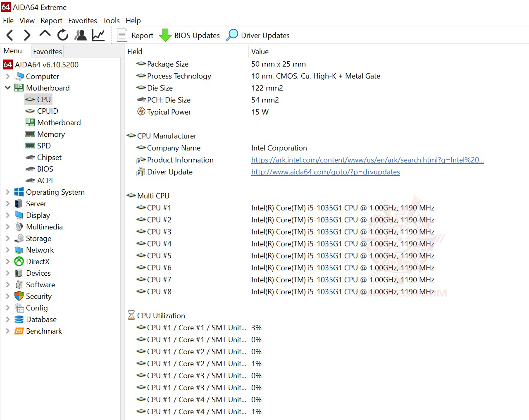Expand the Computer tree node
Viewport: 529px width, 420px height.
[x=7, y=76]
